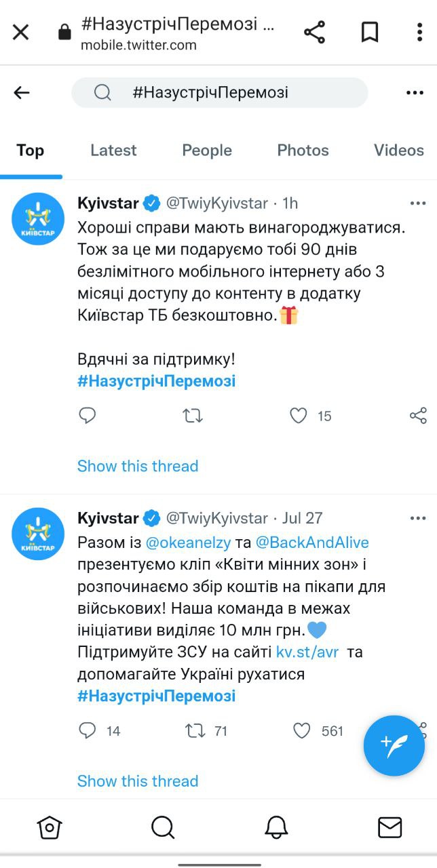Open Messages envelope icon
Image resolution: width=437 pixels, height=868 pixels.
click(x=389, y=827)
